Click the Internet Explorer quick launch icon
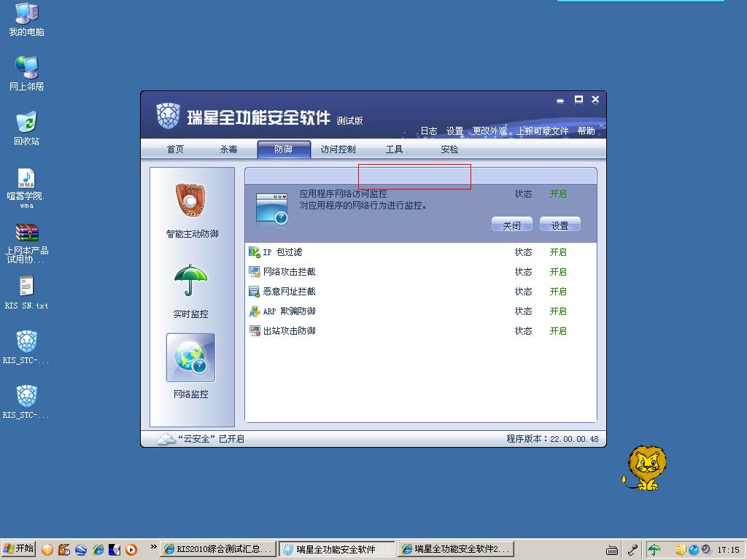Image resolution: width=747 pixels, height=560 pixels. coord(98,550)
